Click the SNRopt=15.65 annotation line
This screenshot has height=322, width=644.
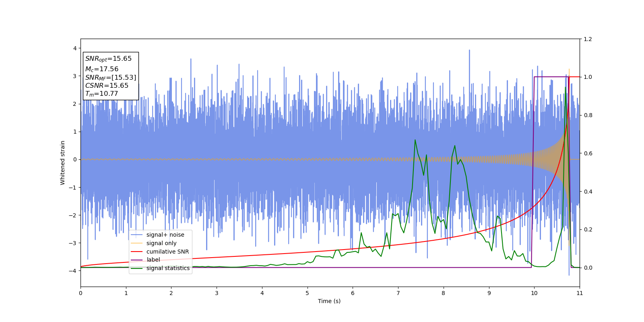108,59
